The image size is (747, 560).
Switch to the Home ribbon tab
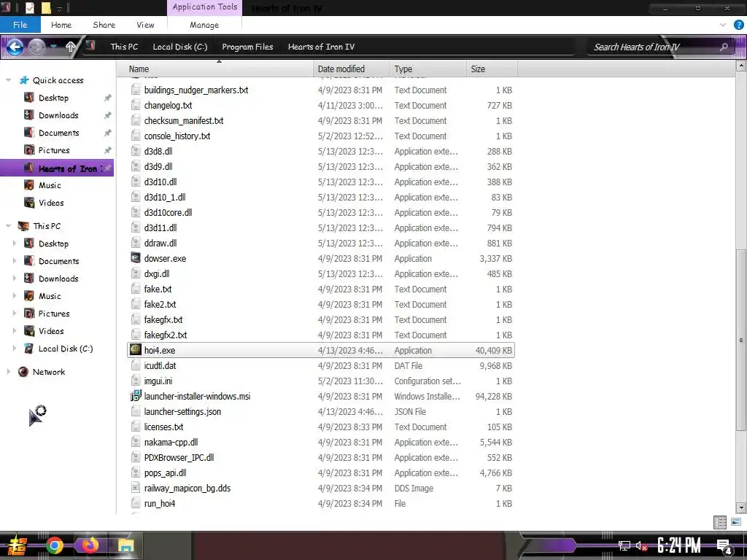(x=61, y=25)
